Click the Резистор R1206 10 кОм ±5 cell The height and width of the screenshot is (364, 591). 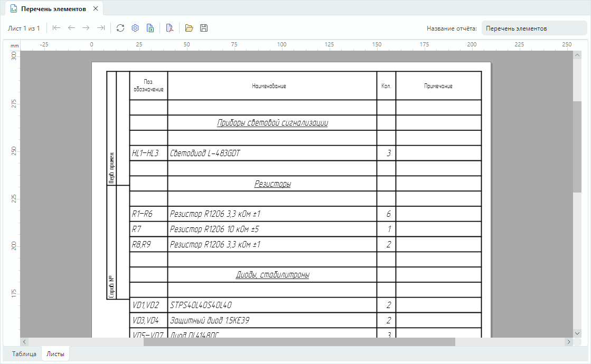(x=272, y=229)
